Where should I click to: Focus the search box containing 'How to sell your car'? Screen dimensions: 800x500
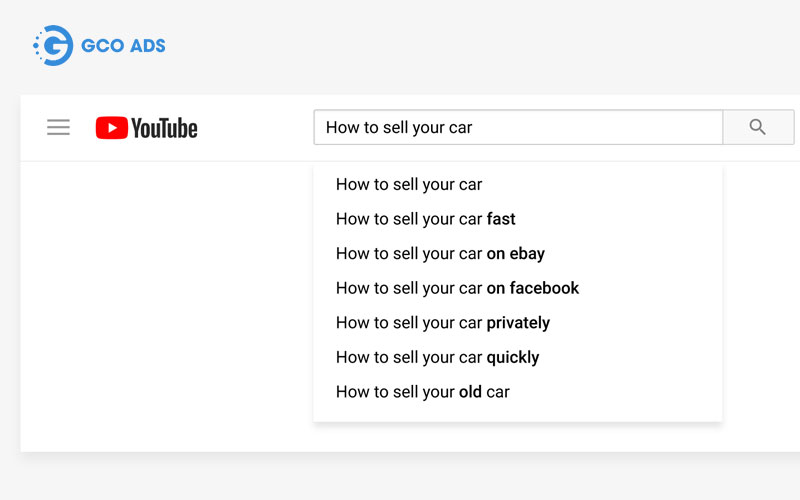517,127
